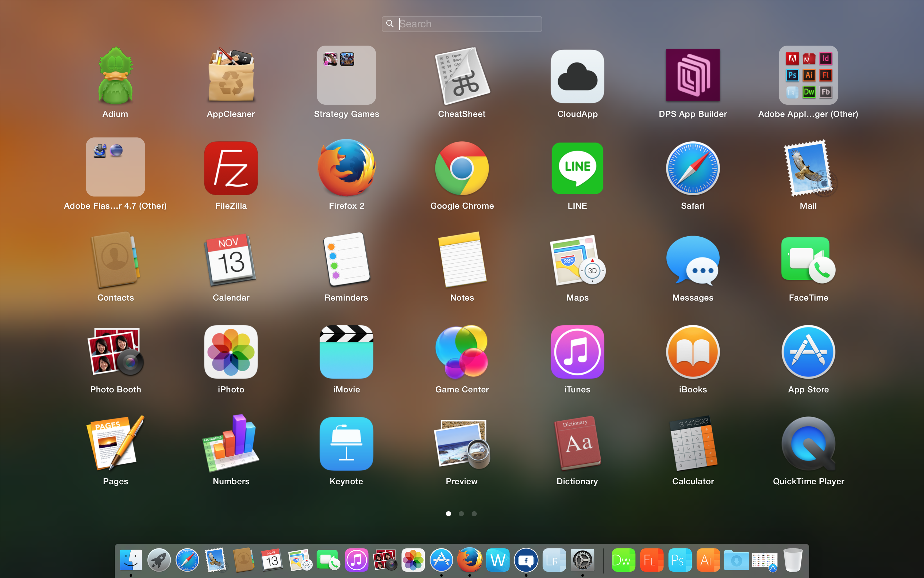Launch CheatSheet
Screen dimensions: 924x578
click(x=462, y=75)
